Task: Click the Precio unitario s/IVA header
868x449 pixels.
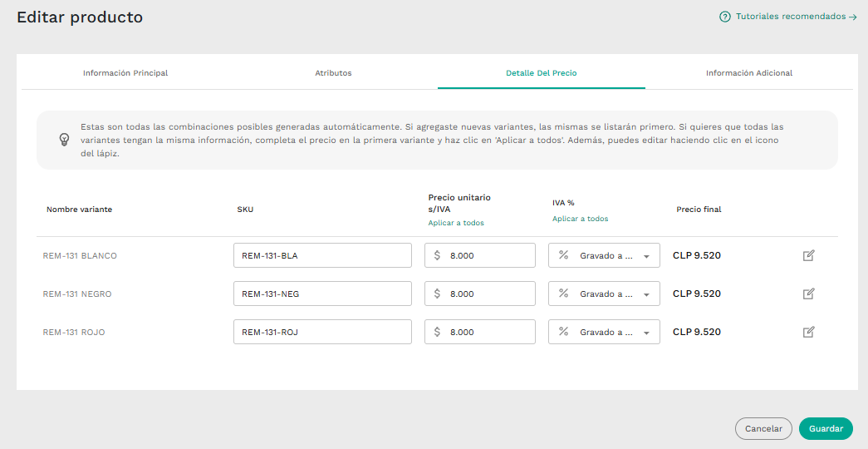Action: tap(459, 203)
